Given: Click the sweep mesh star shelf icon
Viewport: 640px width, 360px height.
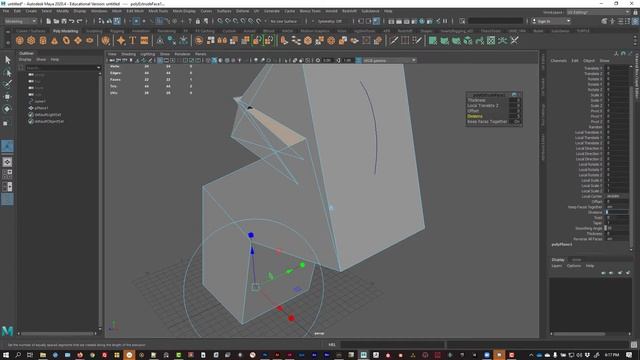Looking at the screenshot, I should tap(121, 40).
